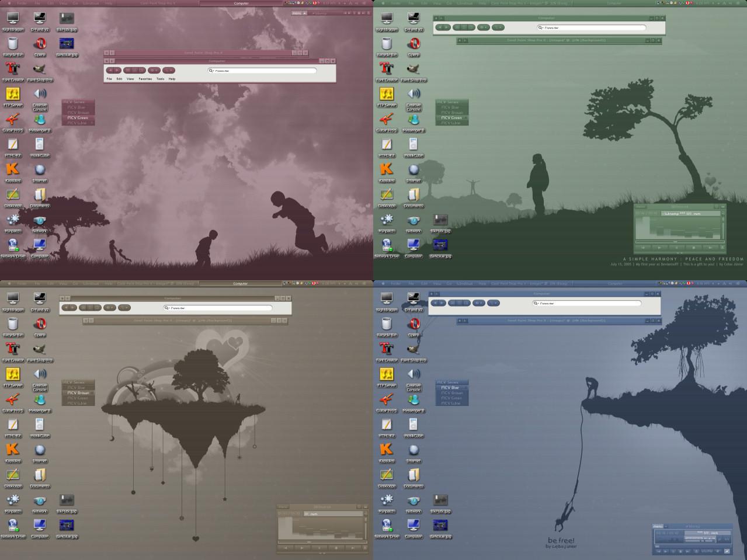Open last toolbar dropdown in blue Computer window
747x560 pixels.
pos(494,302)
